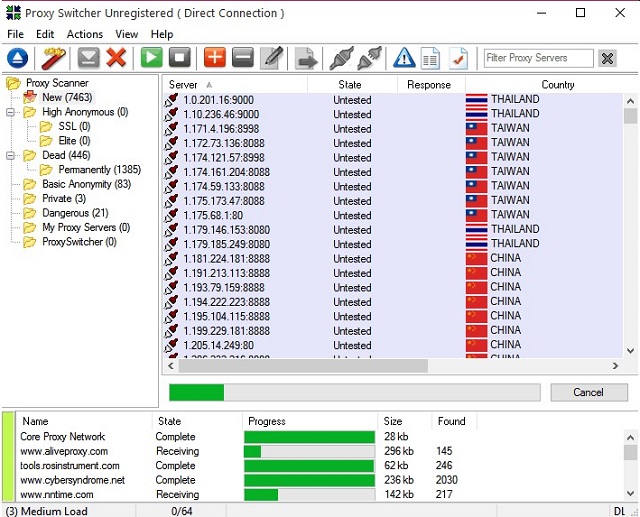The height and width of the screenshot is (517, 640).
Task: Open the list document icon
Action: [431, 58]
